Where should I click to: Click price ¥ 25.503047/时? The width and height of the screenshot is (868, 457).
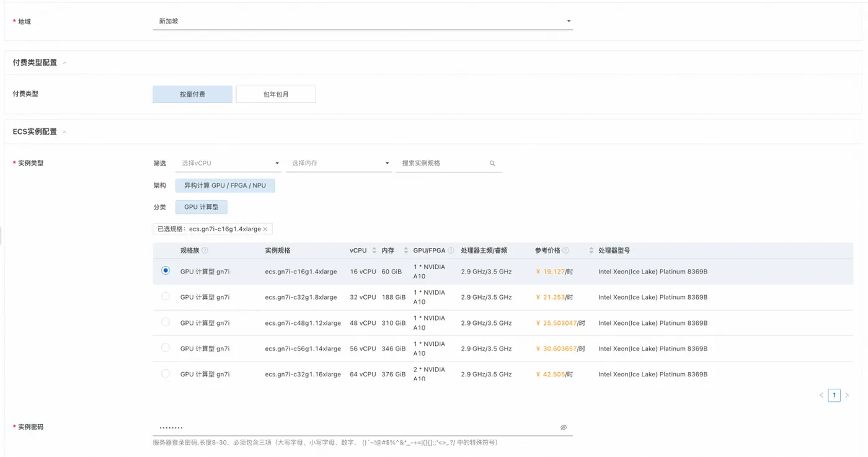pyautogui.click(x=560, y=323)
